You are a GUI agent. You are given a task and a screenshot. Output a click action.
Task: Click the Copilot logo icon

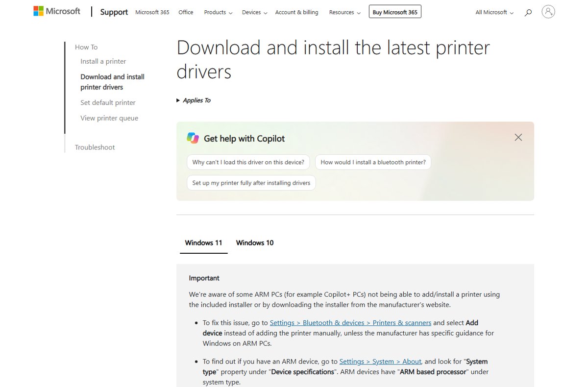pyautogui.click(x=193, y=138)
